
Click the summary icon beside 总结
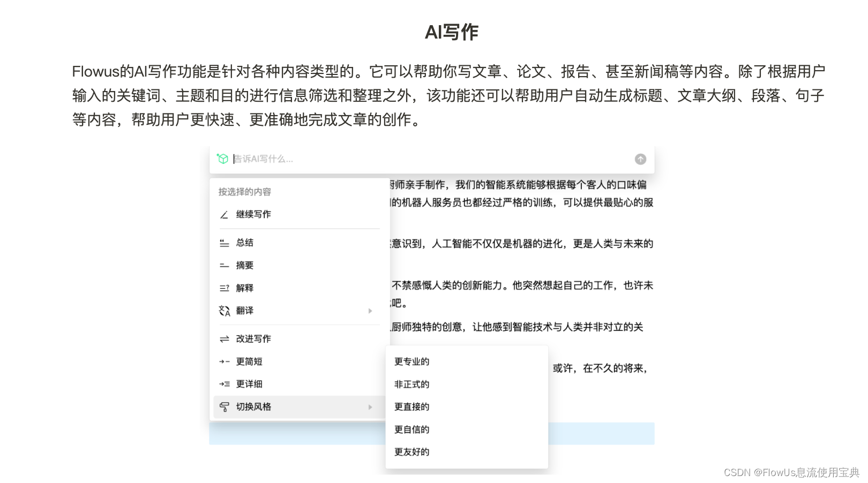tap(224, 243)
